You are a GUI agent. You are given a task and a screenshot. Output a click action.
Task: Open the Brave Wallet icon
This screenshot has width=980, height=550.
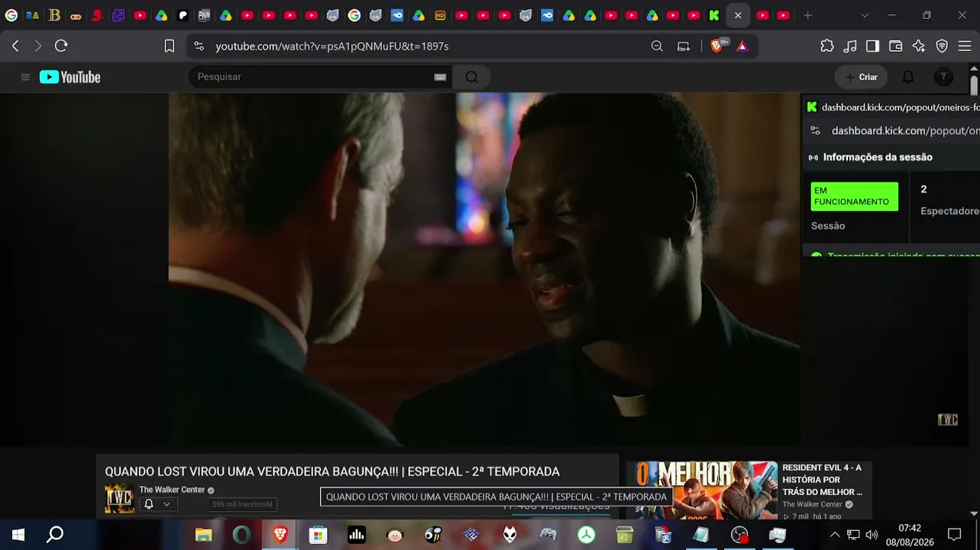point(896,46)
